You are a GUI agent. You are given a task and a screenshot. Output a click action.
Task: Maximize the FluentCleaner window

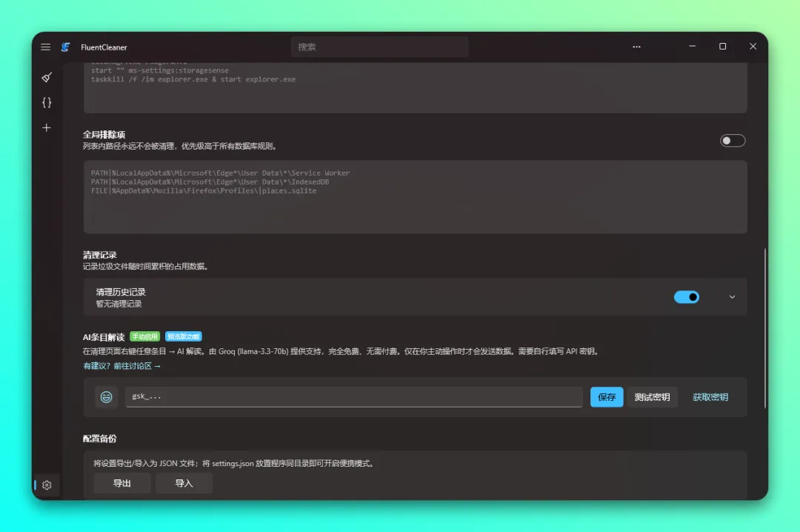[722, 46]
